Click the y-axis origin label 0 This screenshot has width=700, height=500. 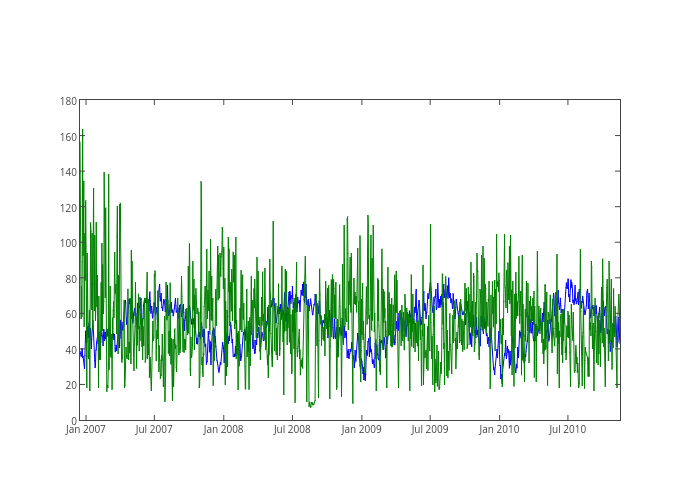click(x=73, y=420)
